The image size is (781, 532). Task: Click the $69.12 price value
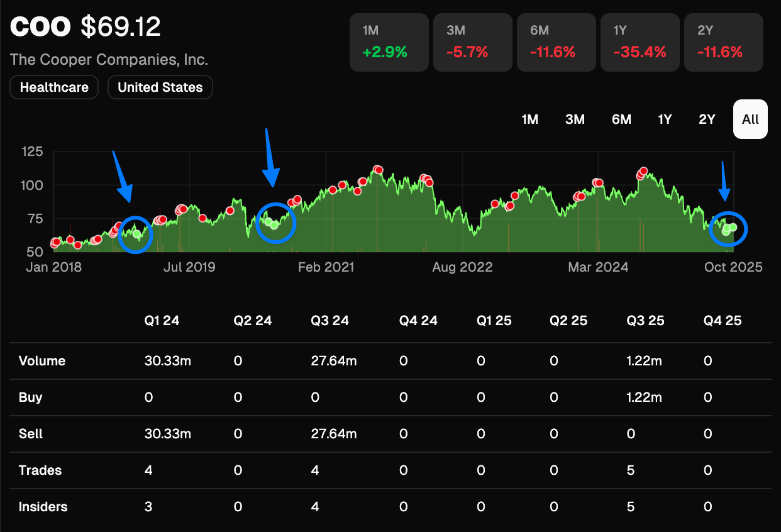click(x=121, y=27)
